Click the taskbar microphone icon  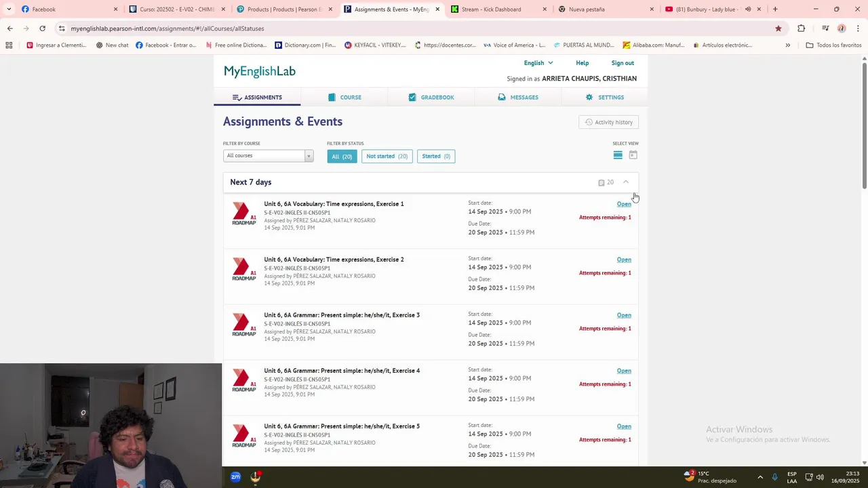[x=775, y=477]
